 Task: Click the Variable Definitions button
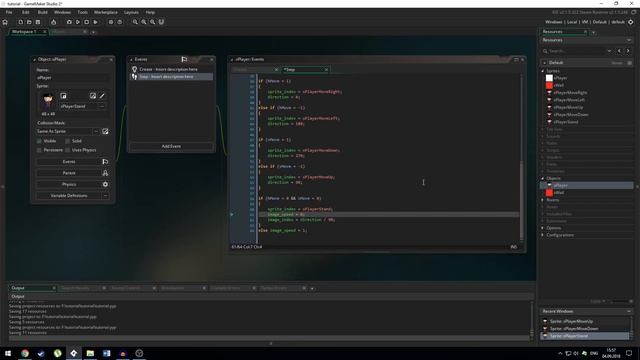click(69, 196)
